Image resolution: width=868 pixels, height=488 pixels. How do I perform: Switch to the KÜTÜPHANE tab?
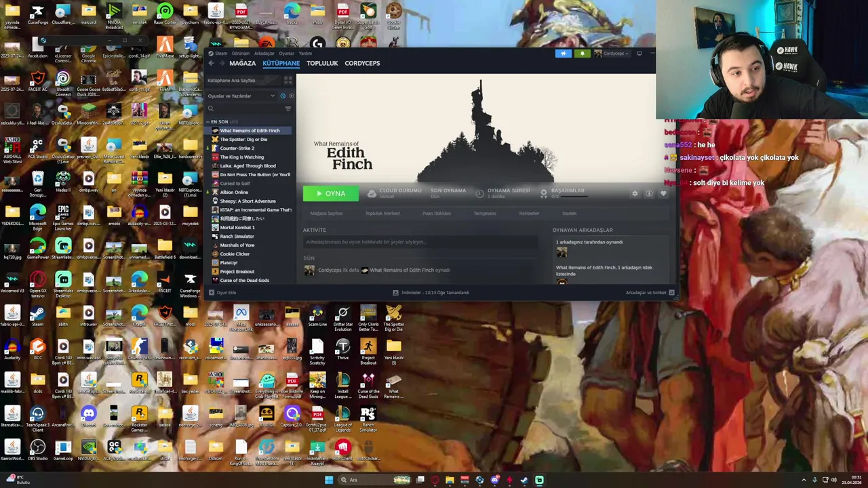pyautogui.click(x=281, y=63)
